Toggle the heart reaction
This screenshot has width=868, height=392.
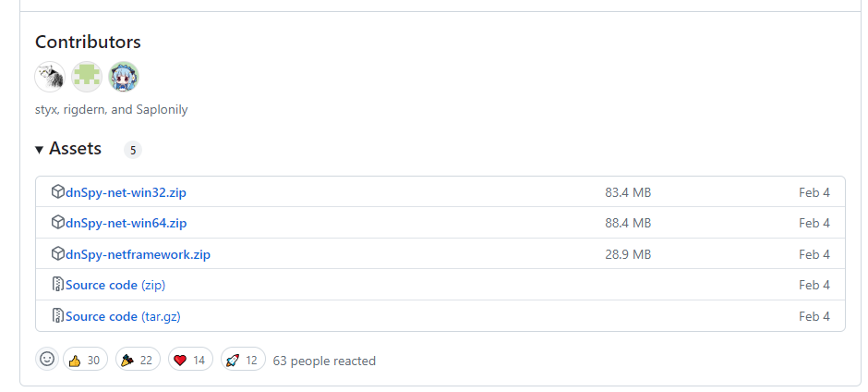pyautogui.click(x=190, y=360)
